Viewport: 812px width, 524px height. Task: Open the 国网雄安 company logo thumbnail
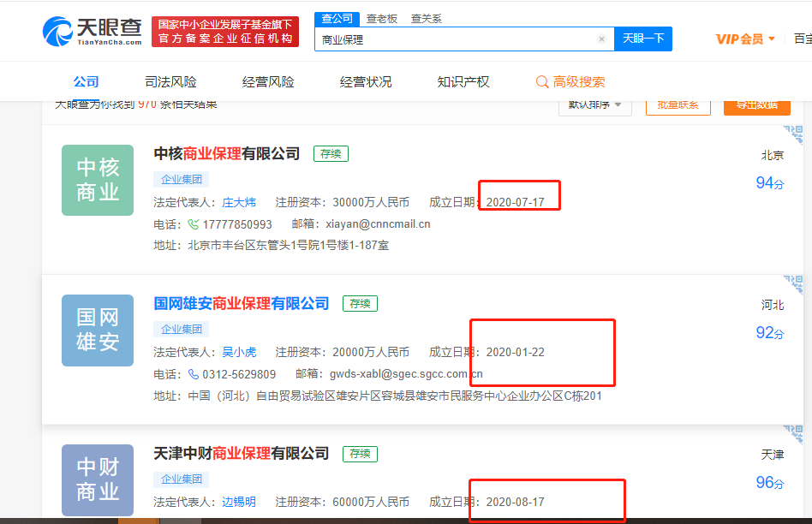point(98,330)
